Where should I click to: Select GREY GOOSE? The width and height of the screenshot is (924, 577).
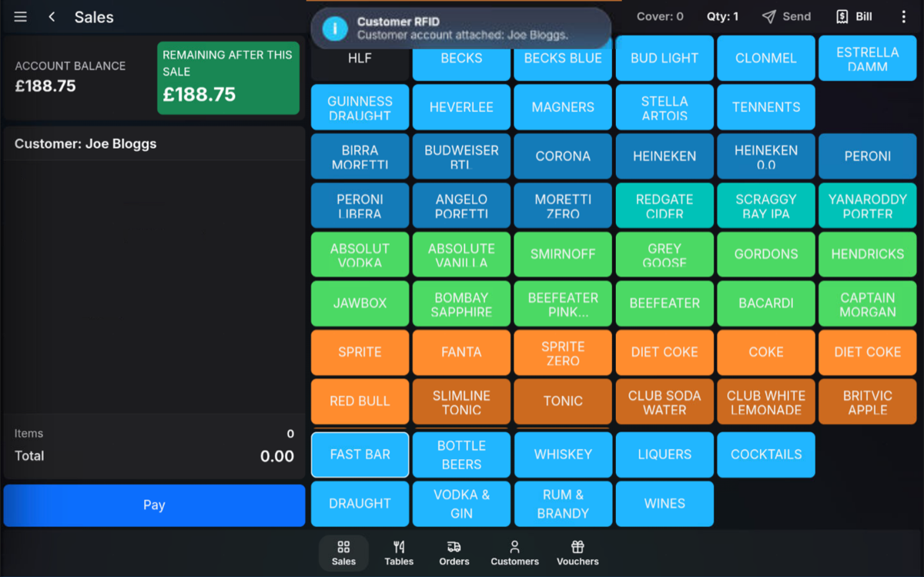click(665, 254)
